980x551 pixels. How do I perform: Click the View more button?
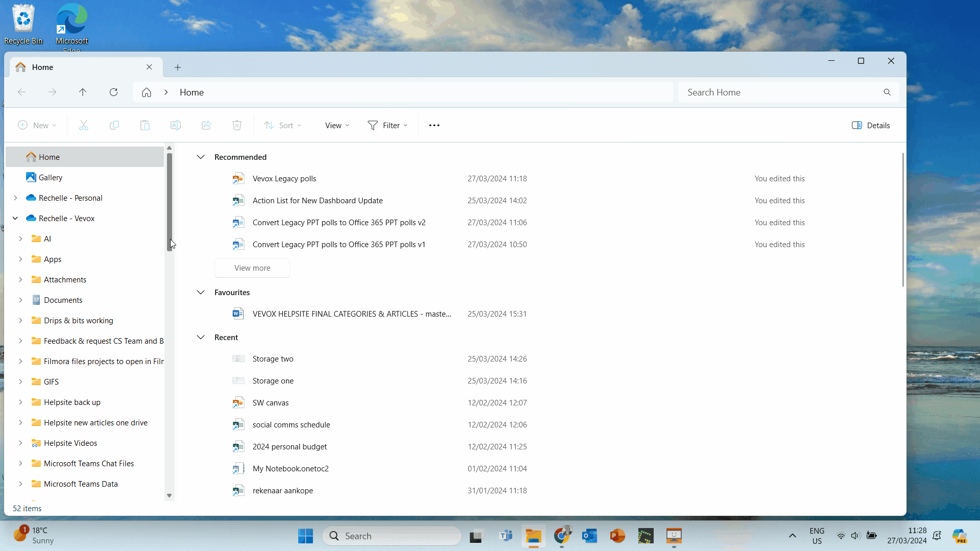252,268
